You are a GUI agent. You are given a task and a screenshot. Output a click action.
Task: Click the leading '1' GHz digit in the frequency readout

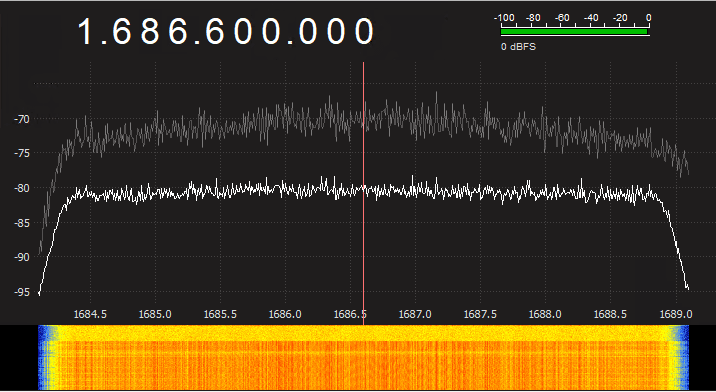tap(86, 32)
